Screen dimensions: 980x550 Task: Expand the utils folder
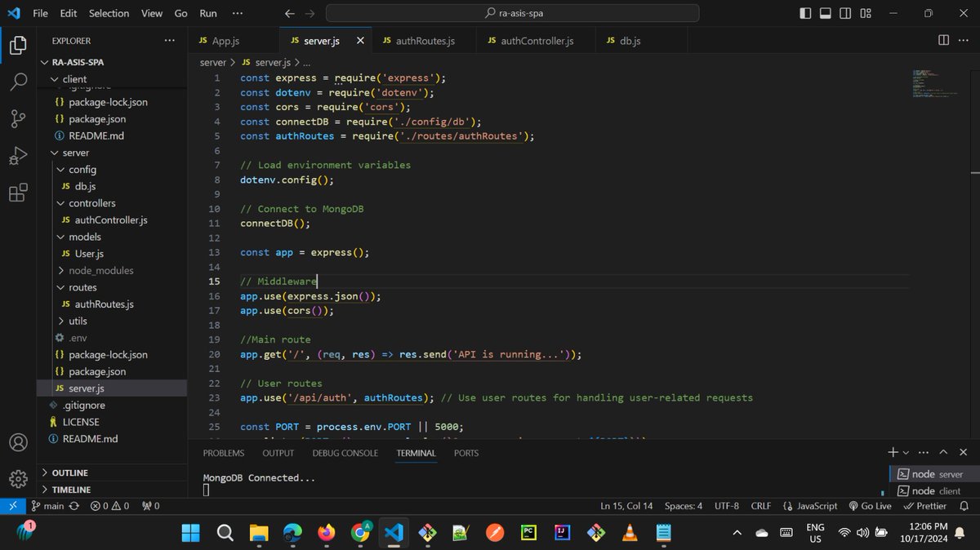112,321
